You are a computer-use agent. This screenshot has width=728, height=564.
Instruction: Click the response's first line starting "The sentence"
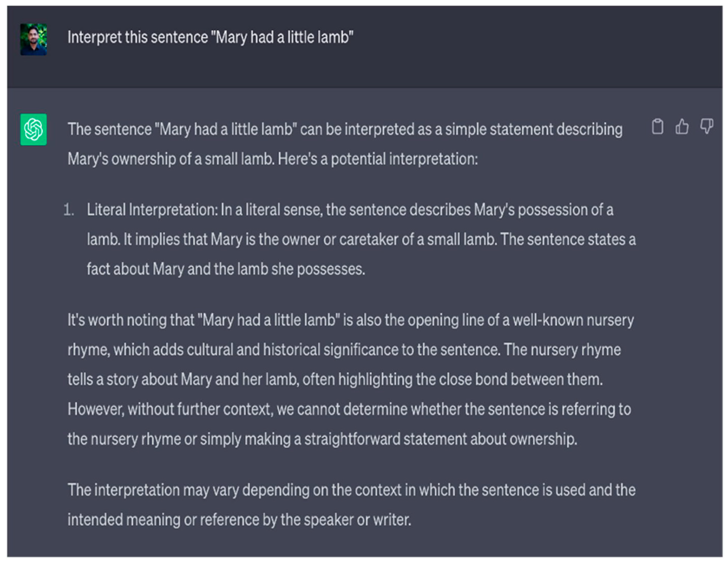click(x=345, y=130)
